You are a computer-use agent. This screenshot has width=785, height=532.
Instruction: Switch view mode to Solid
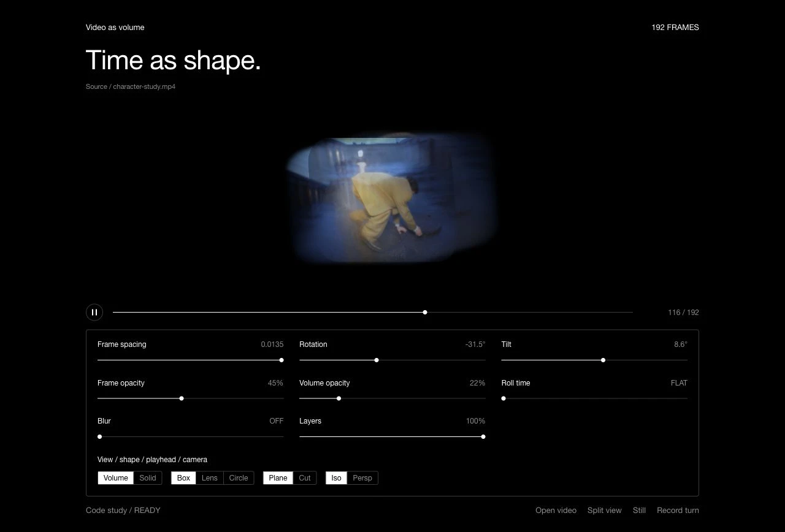[148, 478]
